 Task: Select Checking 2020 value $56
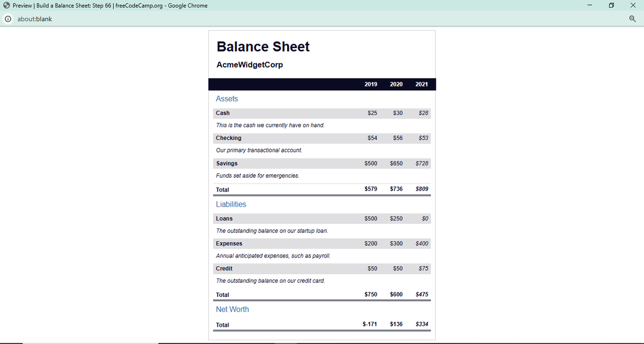(x=398, y=138)
